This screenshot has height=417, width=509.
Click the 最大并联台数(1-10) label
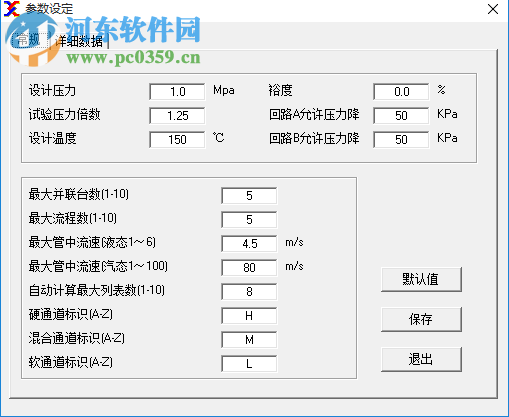click(x=79, y=194)
